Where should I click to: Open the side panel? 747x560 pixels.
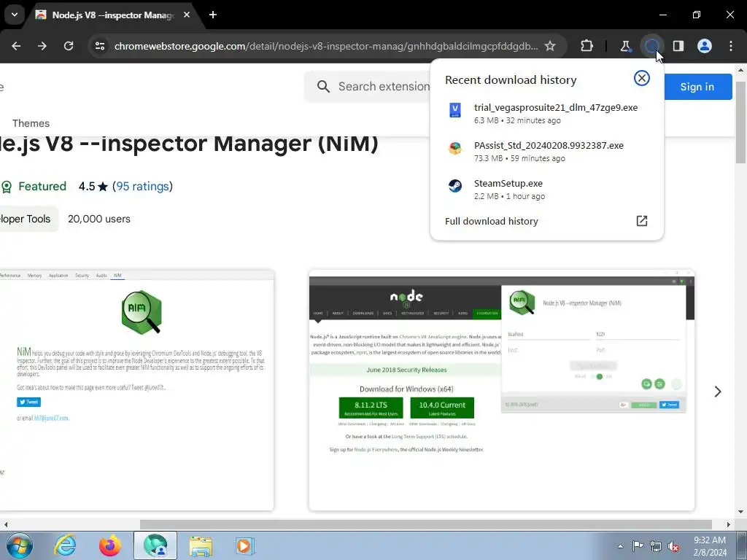(x=678, y=46)
